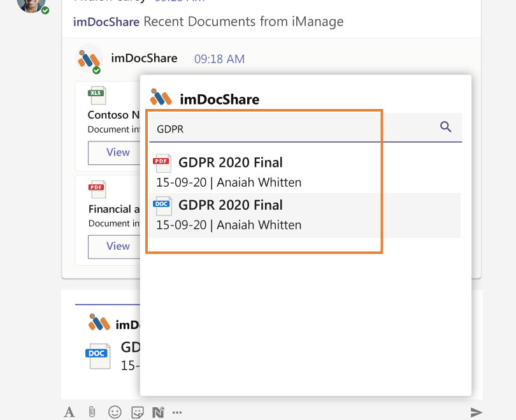This screenshot has height=420, width=516.
Task: Open more messaging extensions ellipsis
Action: coord(177,412)
